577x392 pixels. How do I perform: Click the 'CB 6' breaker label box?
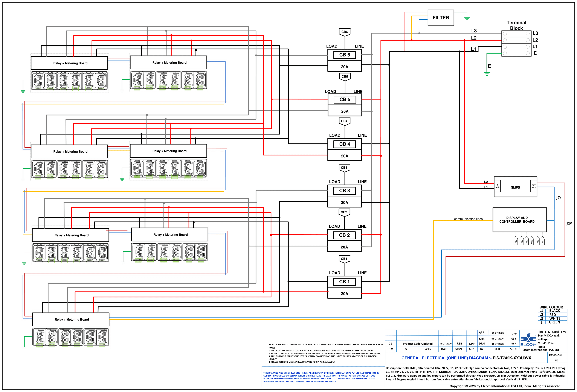[345, 55]
